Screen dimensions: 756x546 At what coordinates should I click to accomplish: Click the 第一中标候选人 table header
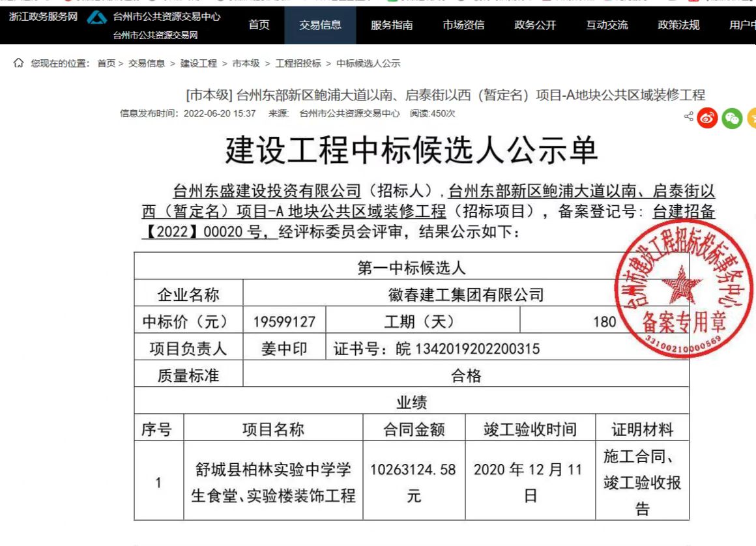(x=411, y=267)
